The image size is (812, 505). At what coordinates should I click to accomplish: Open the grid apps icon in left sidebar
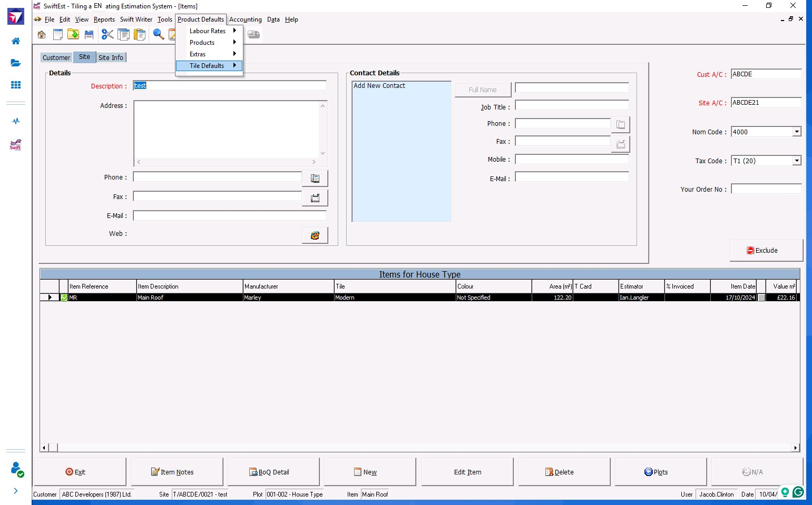(16, 85)
